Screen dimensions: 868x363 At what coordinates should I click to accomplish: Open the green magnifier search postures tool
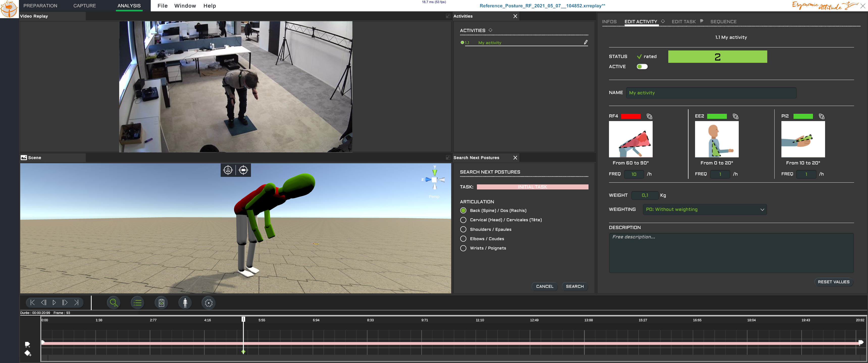coord(114,303)
